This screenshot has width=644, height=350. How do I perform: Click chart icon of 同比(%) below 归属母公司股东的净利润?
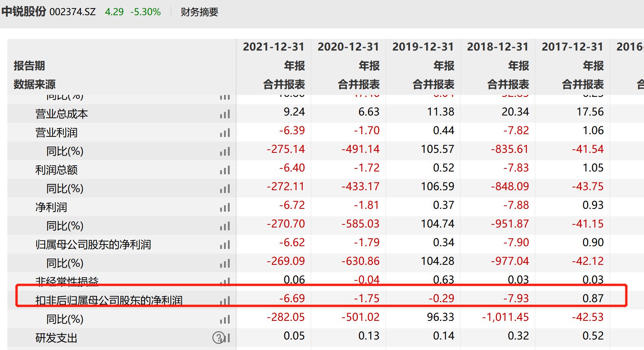(225, 264)
